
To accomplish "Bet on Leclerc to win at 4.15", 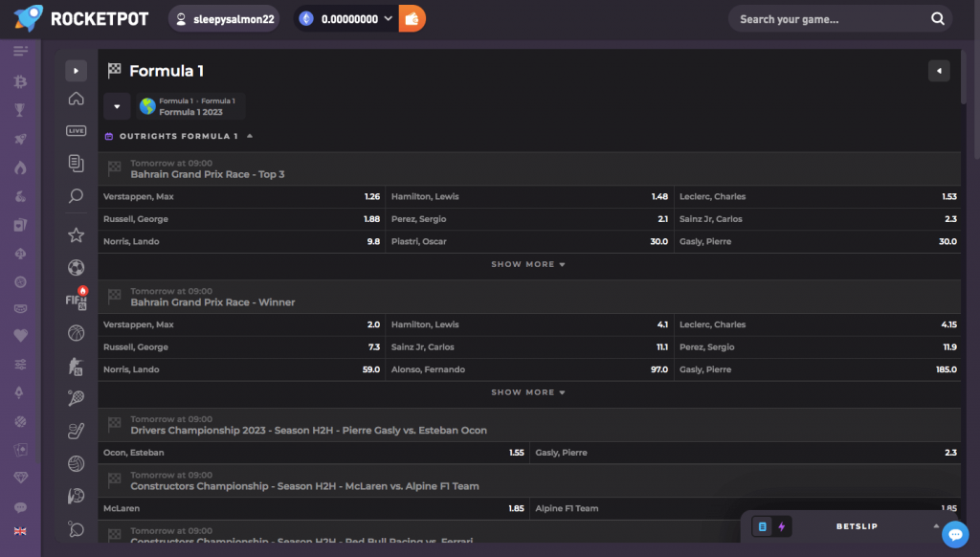I will 817,324.
